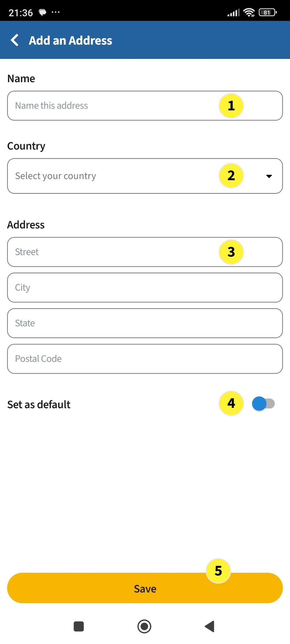Image resolution: width=290 pixels, height=644 pixels.
Task: Tap the Wi-Fi status icon
Action: [x=249, y=13]
